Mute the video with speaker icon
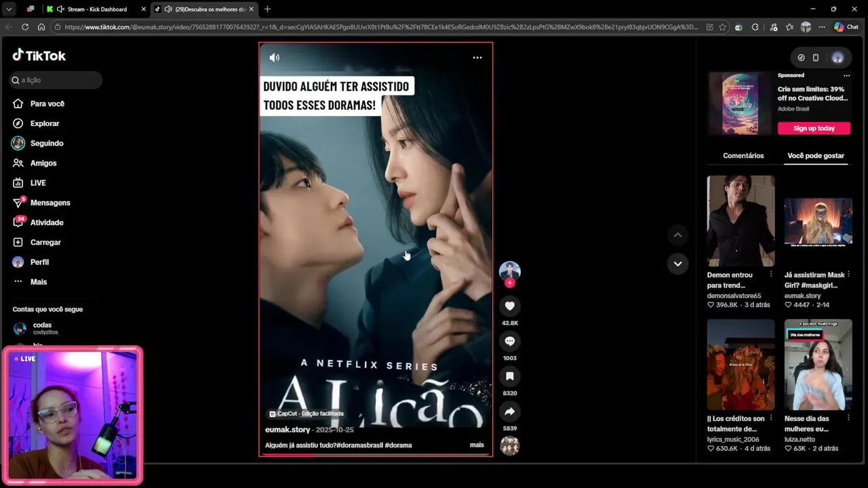This screenshot has width=868, height=488. coord(275,58)
